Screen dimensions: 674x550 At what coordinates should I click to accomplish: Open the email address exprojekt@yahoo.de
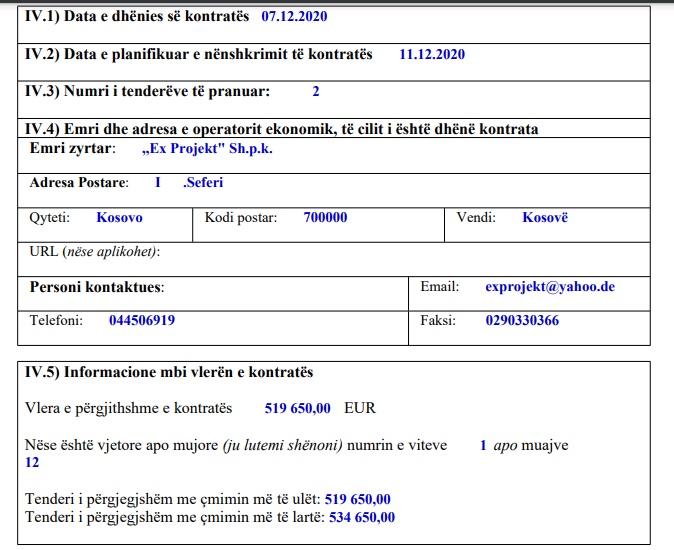coord(549,287)
